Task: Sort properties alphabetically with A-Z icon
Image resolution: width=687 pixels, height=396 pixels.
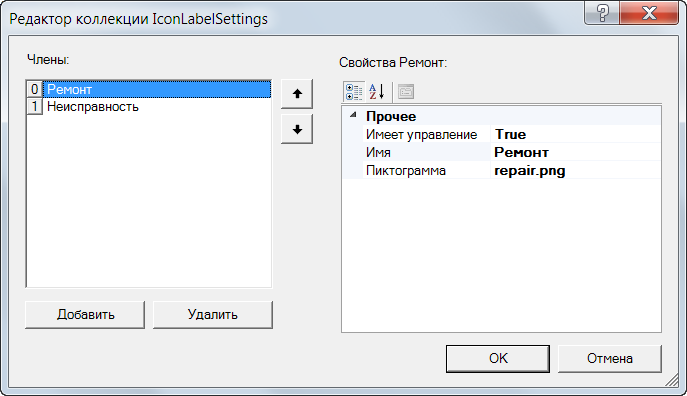Action: click(377, 92)
